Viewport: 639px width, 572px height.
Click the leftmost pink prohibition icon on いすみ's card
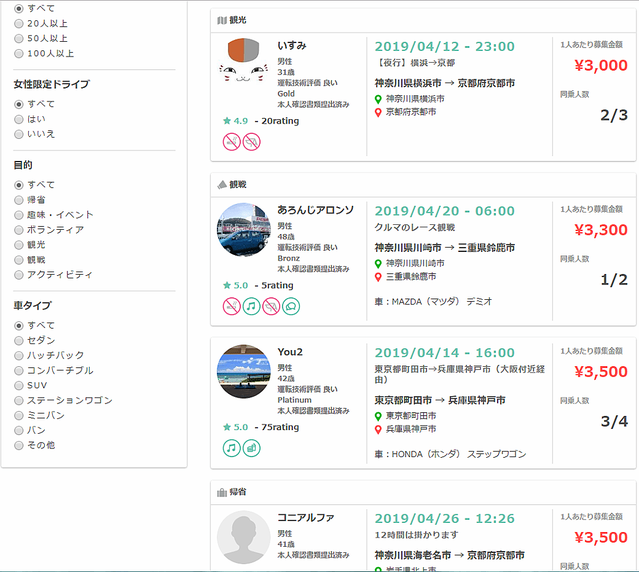pos(231,141)
